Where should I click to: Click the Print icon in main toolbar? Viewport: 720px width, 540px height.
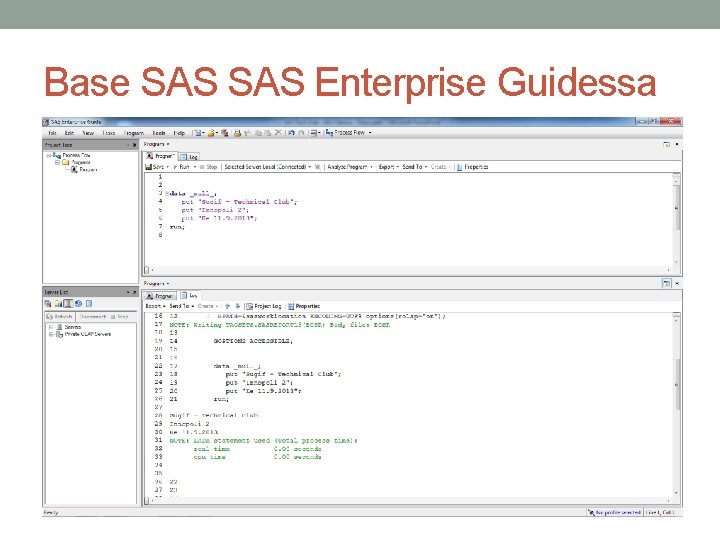click(237, 133)
